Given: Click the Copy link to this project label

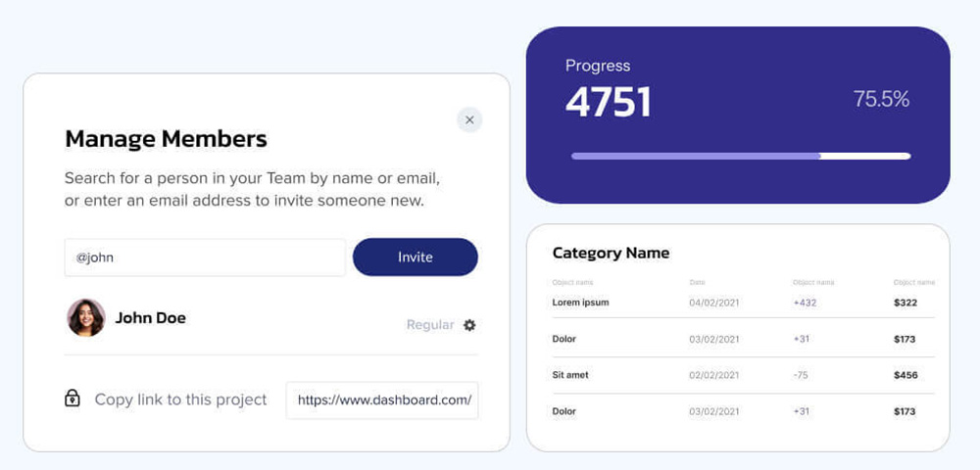Looking at the screenshot, I should (x=180, y=399).
